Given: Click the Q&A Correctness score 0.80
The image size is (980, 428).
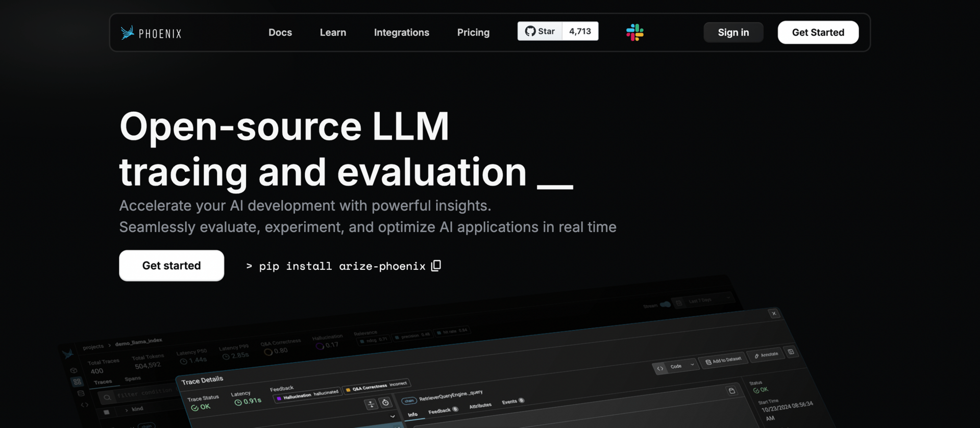Looking at the screenshot, I should (x=276, y=351).
